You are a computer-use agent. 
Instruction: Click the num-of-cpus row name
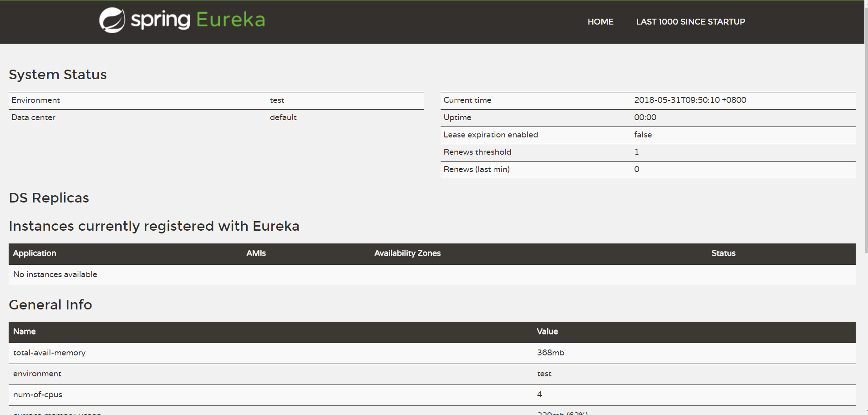pos(38,395)
